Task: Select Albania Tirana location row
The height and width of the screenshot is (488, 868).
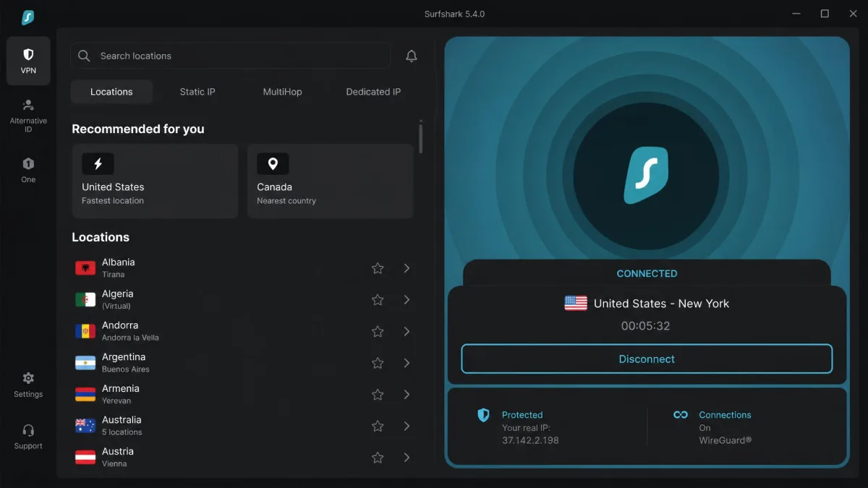Action: pos(244,268)
